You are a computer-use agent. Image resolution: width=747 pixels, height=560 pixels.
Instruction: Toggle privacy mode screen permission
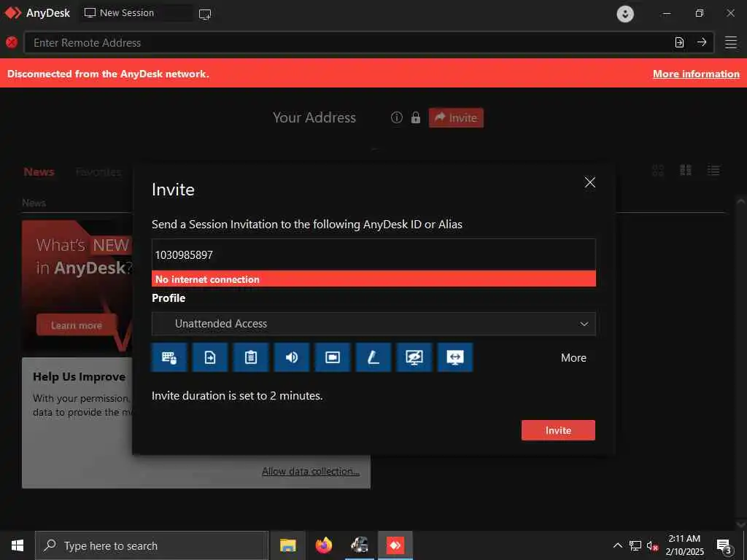tap(414, 357)
